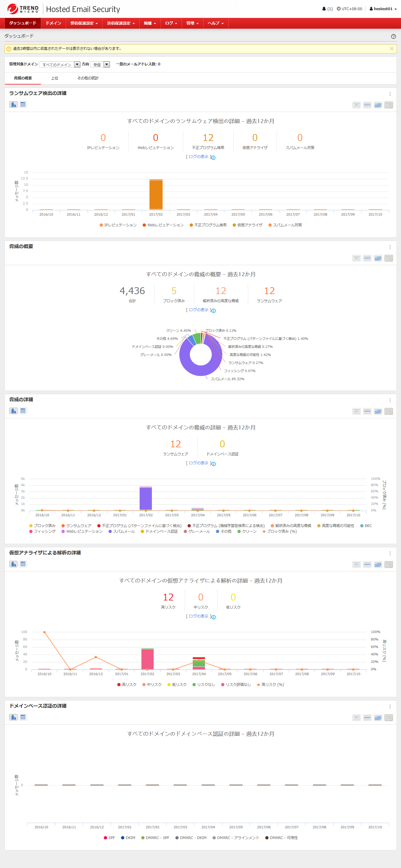The image size is (401, 868).
Task: Open the 受信保護設定 menu
Action: pyautogui.click(x=84, y=23)
